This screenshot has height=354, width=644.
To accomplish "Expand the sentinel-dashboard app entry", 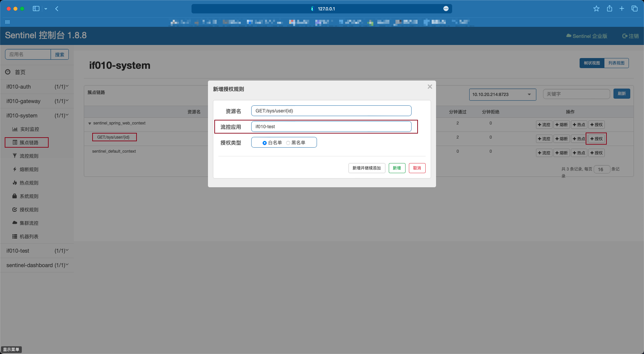I will 37,265.
